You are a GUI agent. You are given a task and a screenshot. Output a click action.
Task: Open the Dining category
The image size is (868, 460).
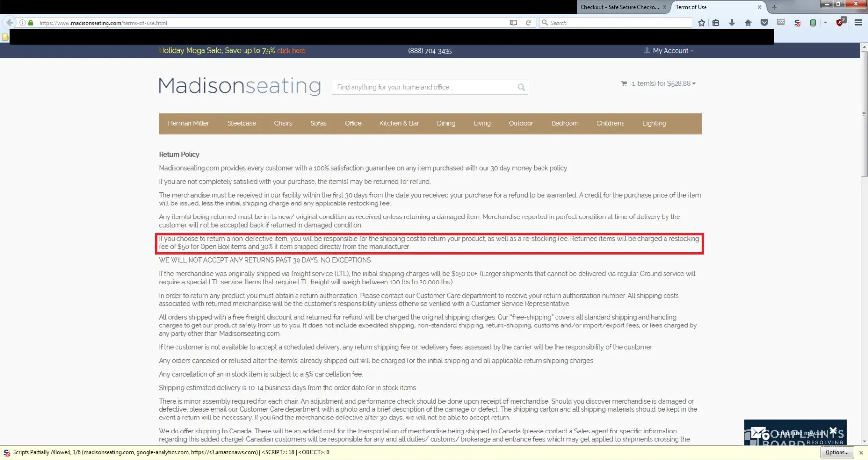(446, 123)
